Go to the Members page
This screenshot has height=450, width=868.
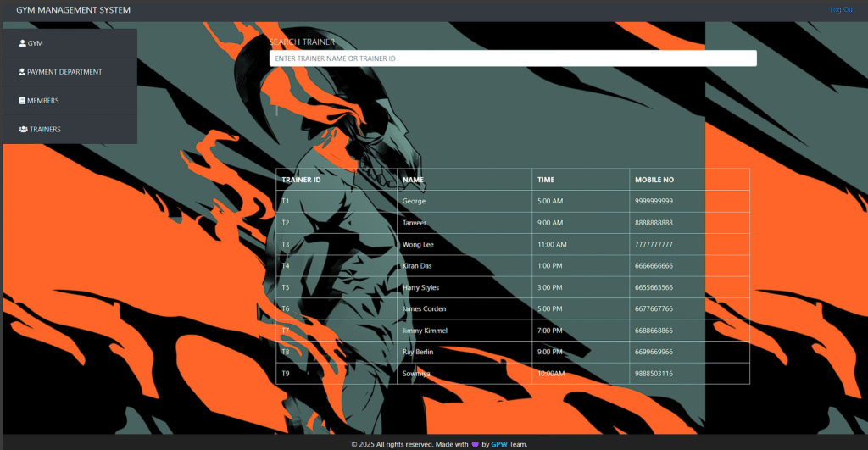[70, 101]
